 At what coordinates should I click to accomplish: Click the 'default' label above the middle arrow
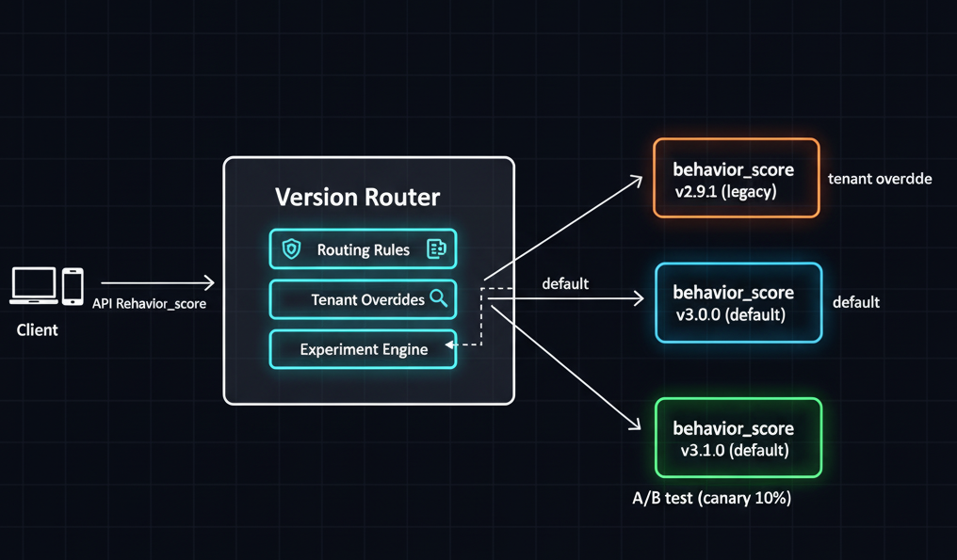(565, 283)
